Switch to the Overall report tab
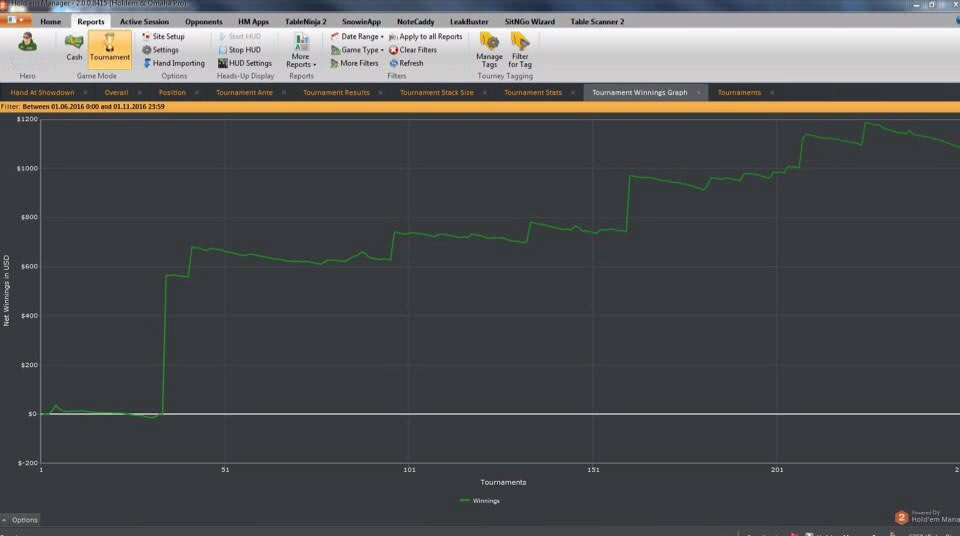The image size is (960, 536). pos(116,92)
